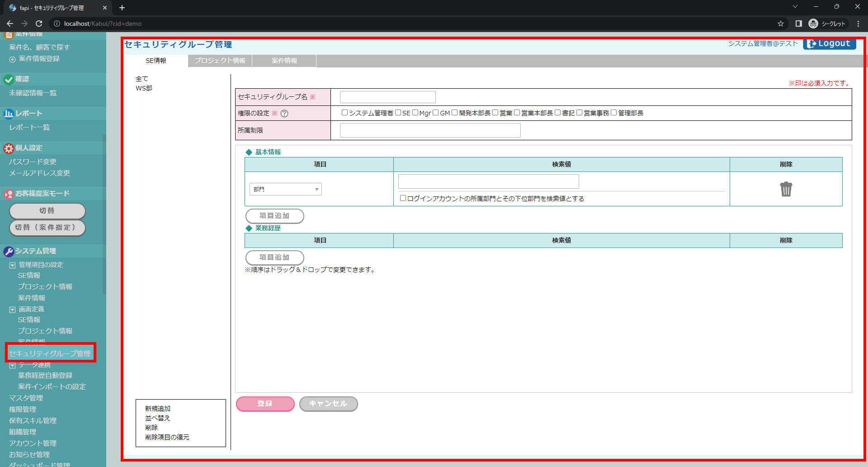Open the 部門 item dropdown
The height and width of the screenshot is (467, 868).
pyautogui.click(x=285, y=189)
